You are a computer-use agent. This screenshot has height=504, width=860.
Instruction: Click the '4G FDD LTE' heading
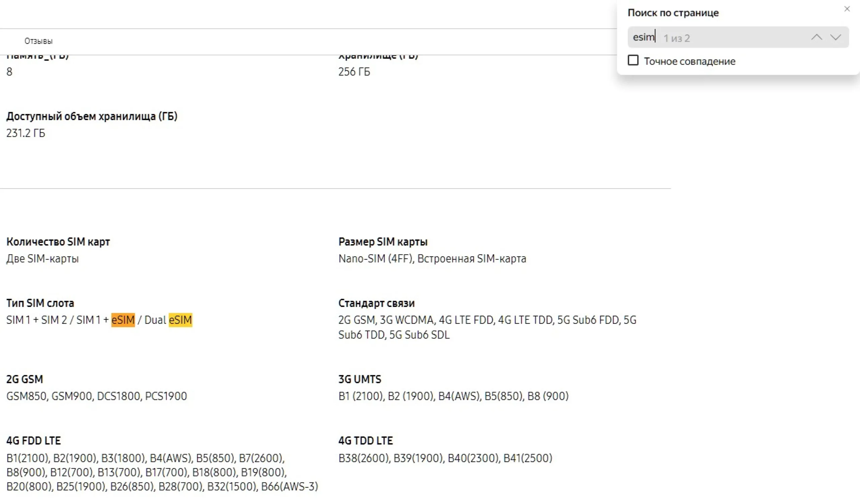(34, 441)
